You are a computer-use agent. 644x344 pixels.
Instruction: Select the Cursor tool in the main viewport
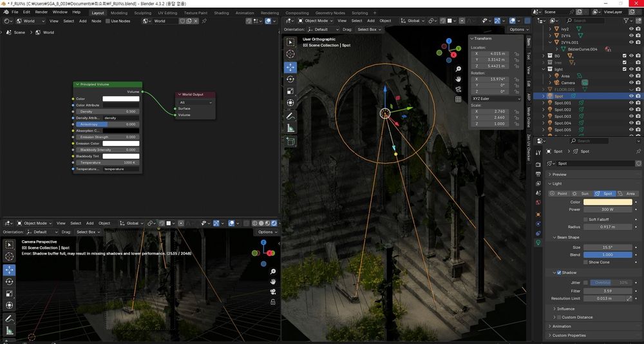coord(290,54)
